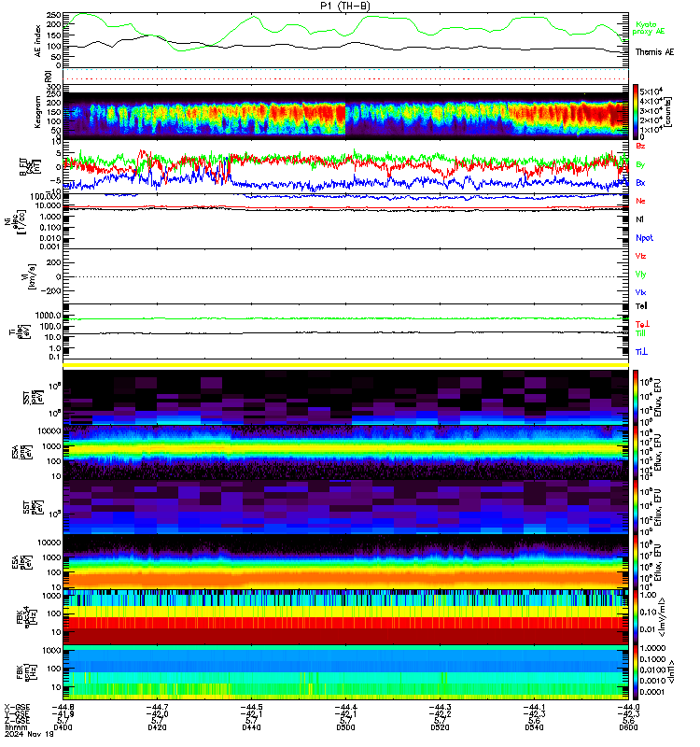Click the color bar beside ESA electron spectrogram
700x747 pixels.
(636, 562)
